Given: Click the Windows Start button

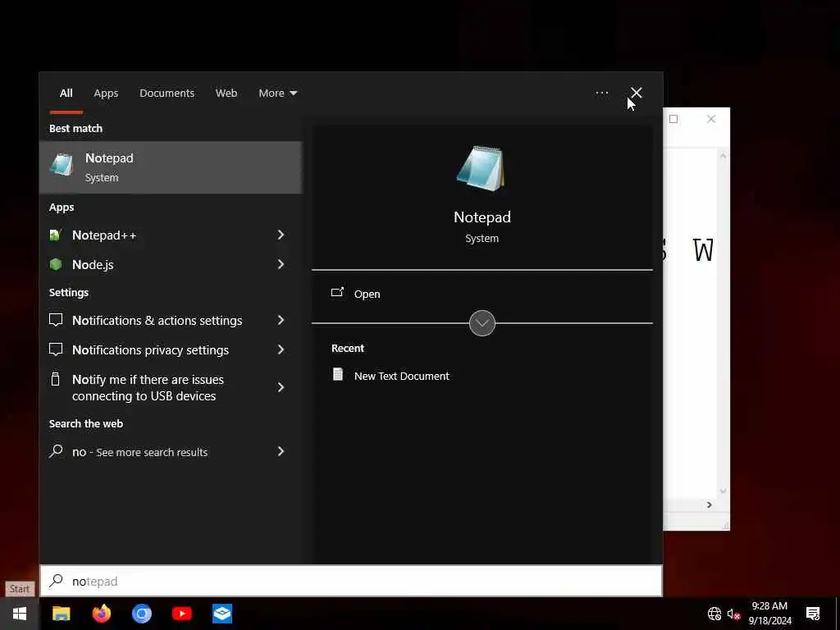Looking at the screenshot, I should click(20, 614).
